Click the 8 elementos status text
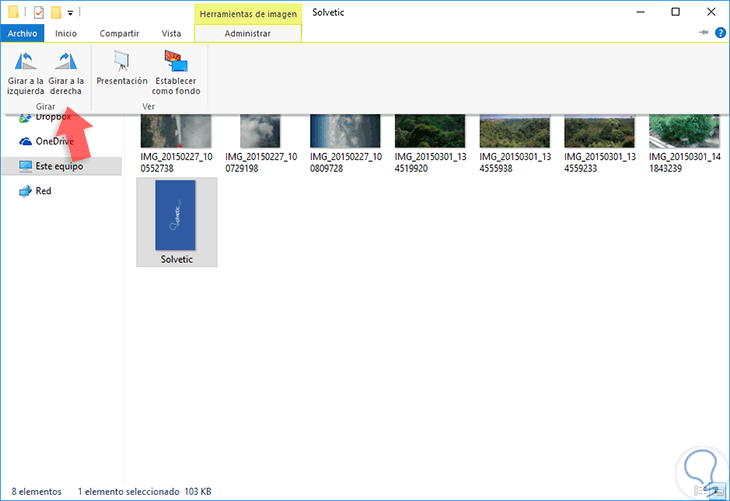Viewport: 730px width, 501px height. tap(36, 492)
